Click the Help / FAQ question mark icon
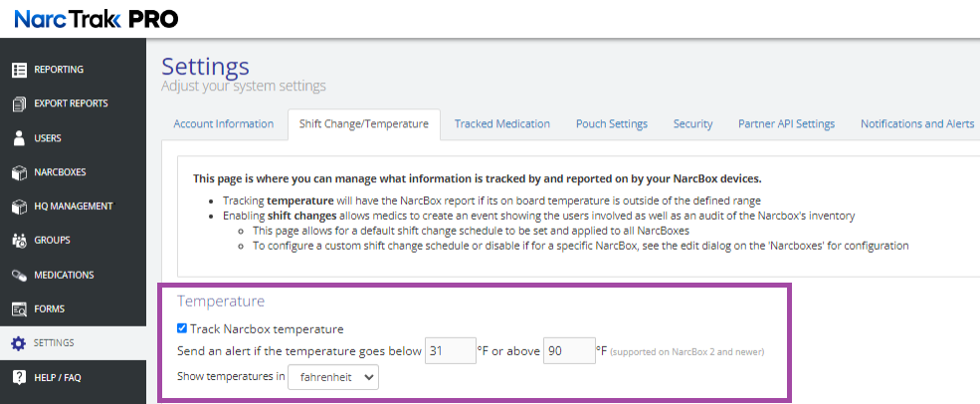The width and height of the screenshot is (980, 404). [x=18, y=378]
